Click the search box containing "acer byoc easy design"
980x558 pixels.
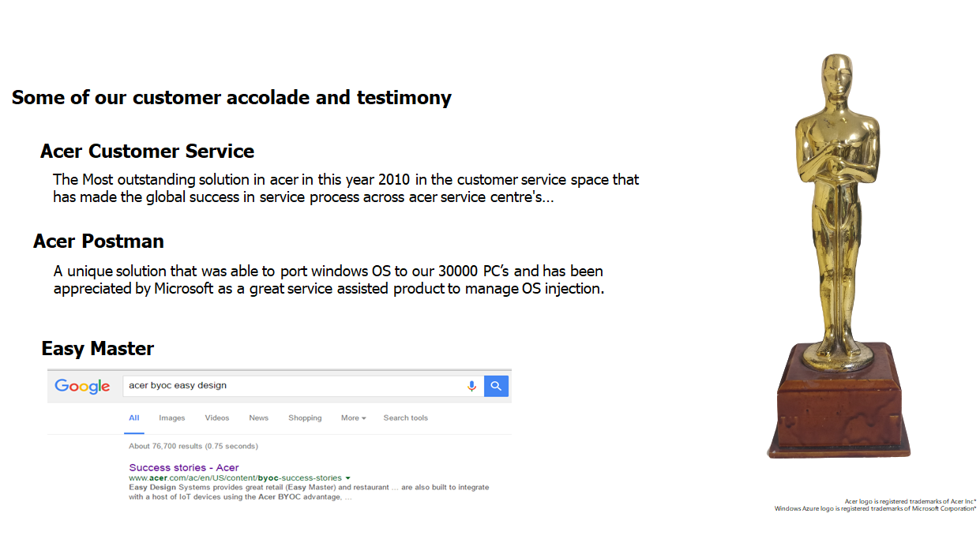(302, 386)
